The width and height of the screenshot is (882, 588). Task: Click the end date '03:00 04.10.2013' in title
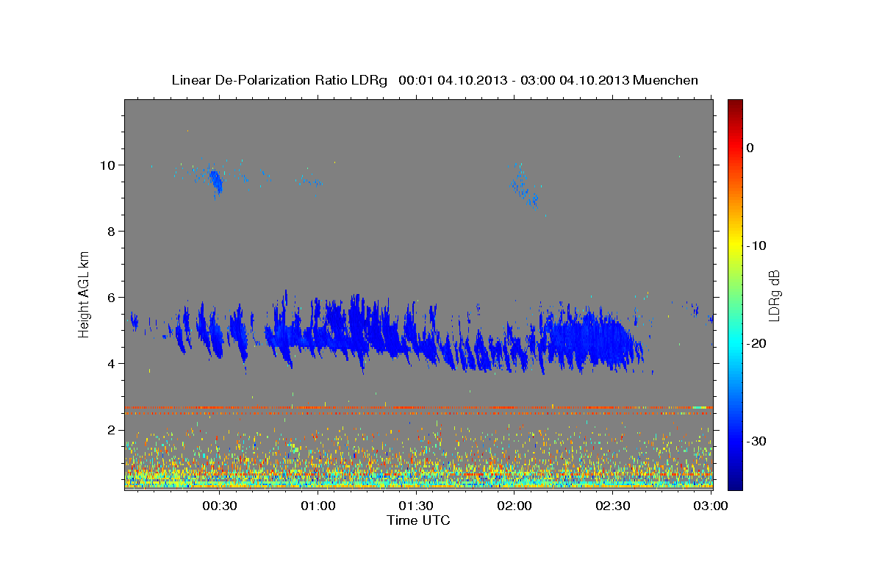(575, 80)
